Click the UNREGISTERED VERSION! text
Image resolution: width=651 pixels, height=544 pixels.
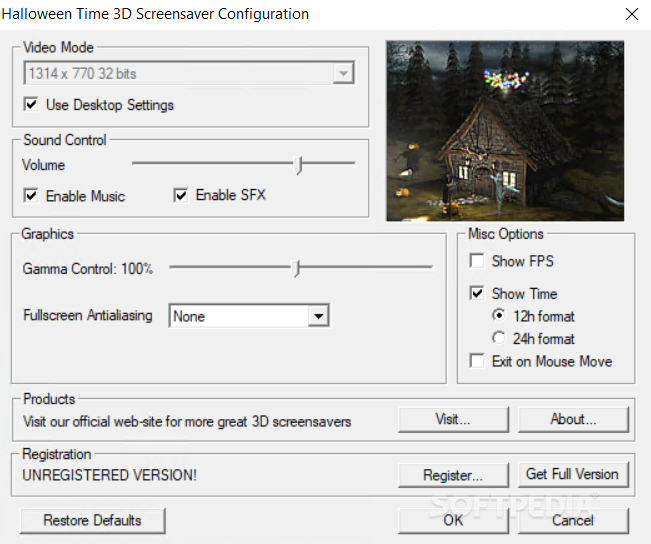pyautogui.click(x=110, y=475)
